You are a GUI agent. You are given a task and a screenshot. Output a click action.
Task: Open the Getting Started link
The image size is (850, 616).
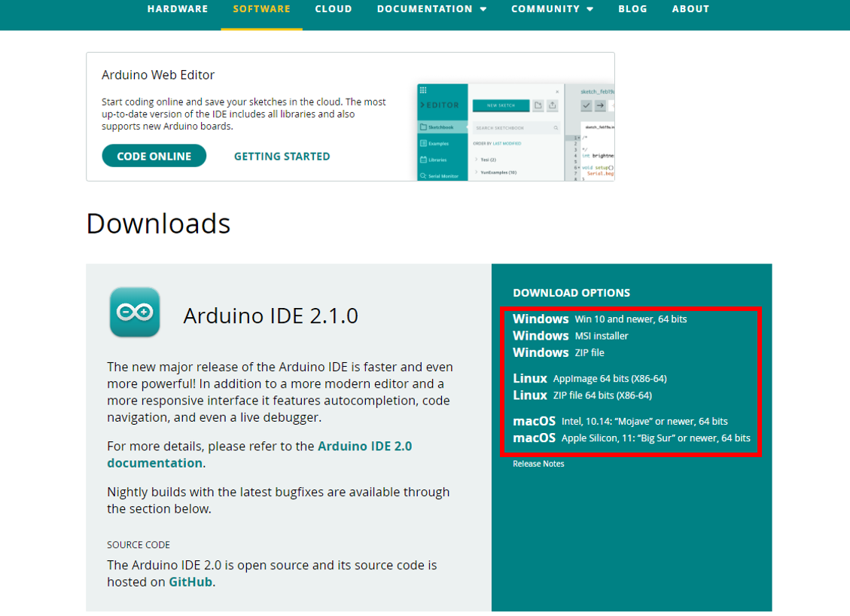point(282,156)
